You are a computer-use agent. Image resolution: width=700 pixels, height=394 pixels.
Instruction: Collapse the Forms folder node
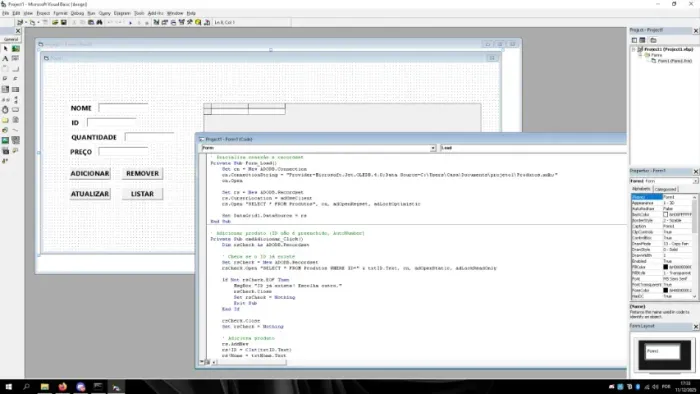coord(640,55)
